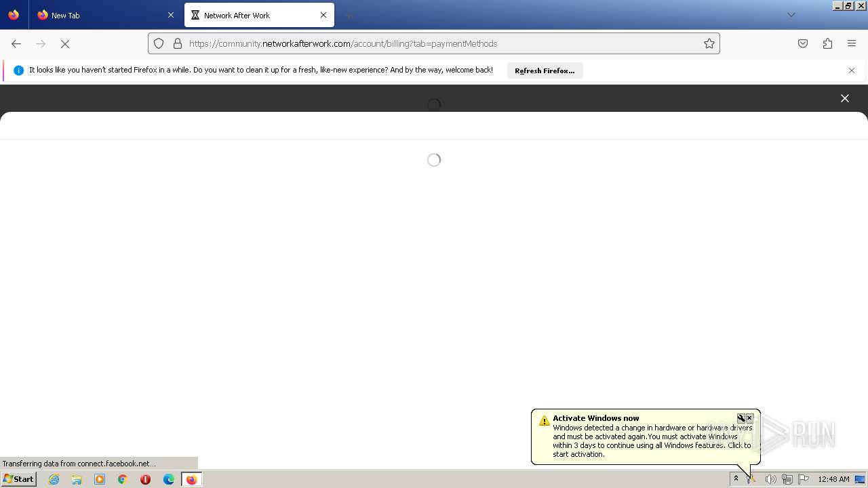This screenshot has width=868, height=488.
Task: Open Action Center flag icon
Action: [x=804, y=479]
